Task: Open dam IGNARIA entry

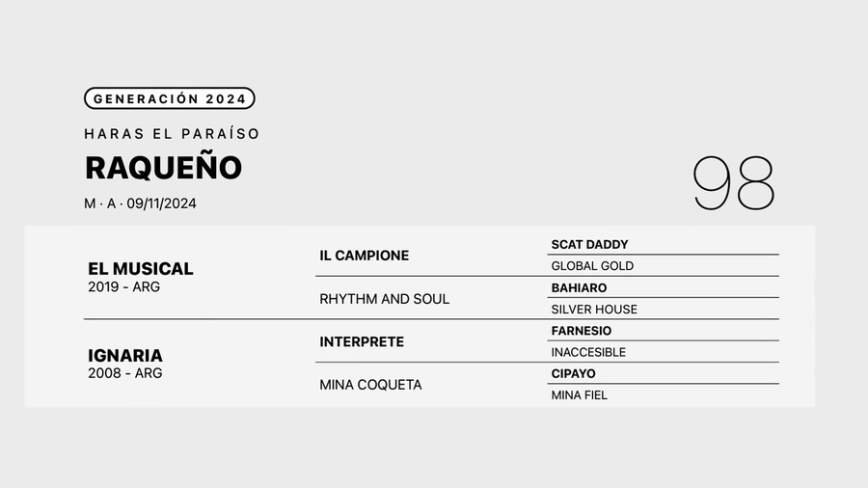Action: (125, 356)
